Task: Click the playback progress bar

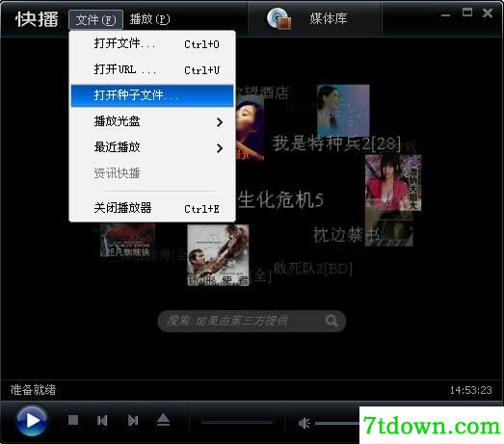Action: tap(237, 422)
